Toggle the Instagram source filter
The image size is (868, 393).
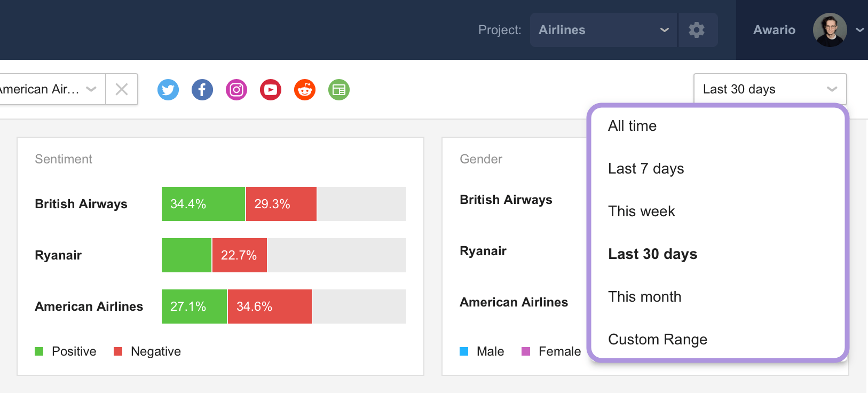coord(236,90)
